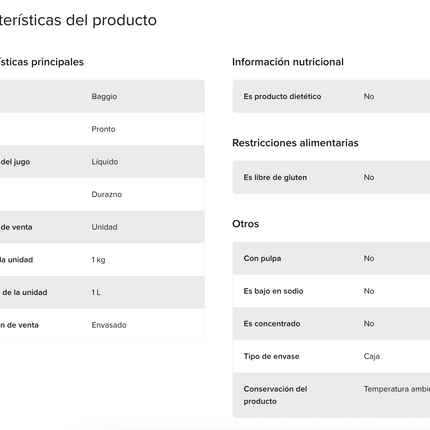
Task: Click the Líquido value in table
Action: click(105, 162)
